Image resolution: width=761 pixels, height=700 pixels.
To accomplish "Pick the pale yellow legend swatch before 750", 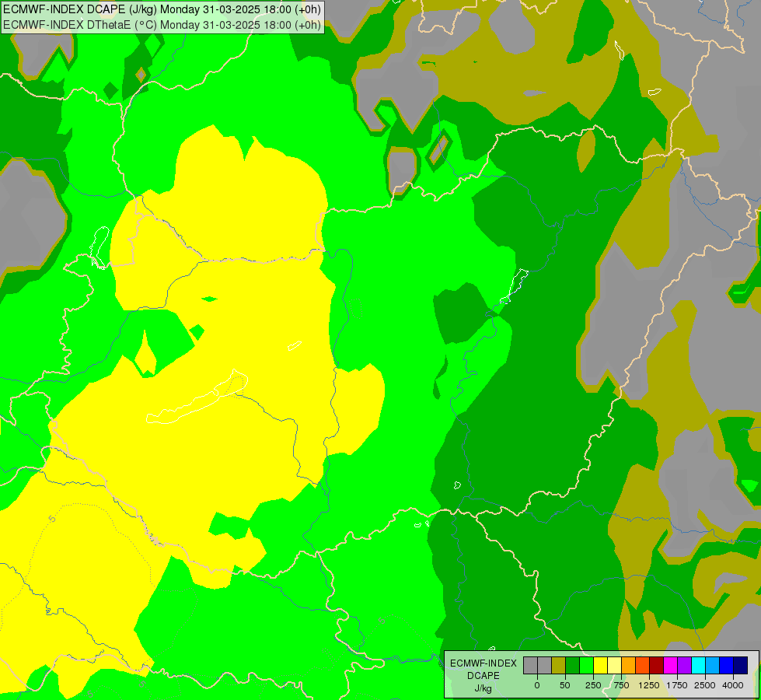I will coord(614,666).
